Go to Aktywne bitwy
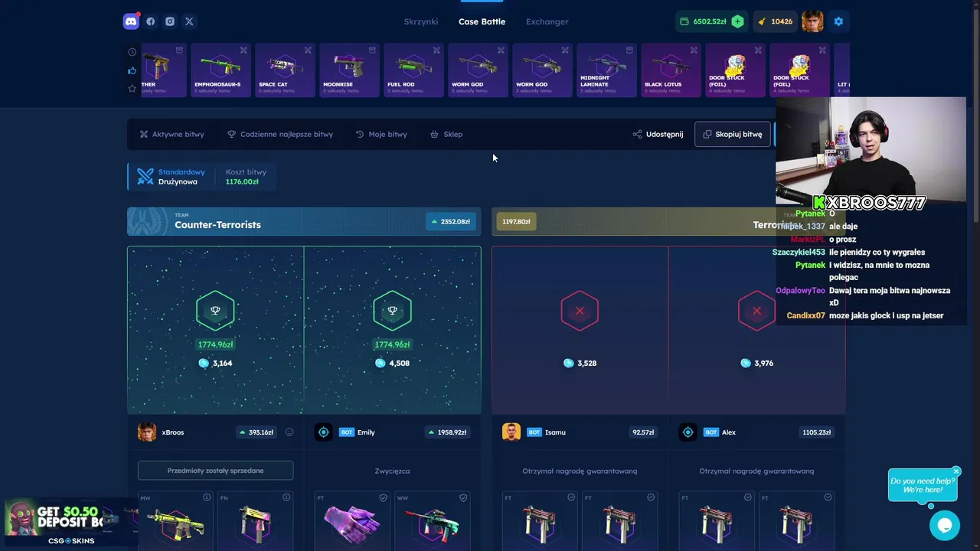The image size is (980, 551). click(x=171, y=134)
